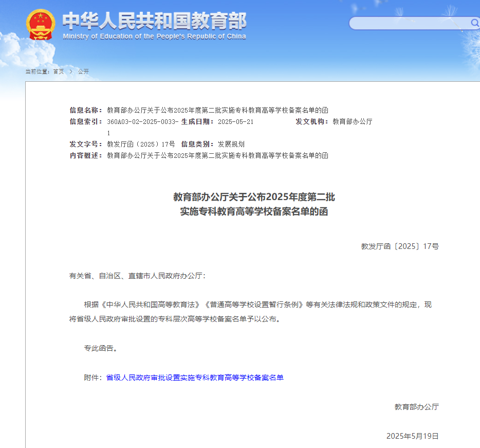The height and width of the screenshot is (448, 480).
Task: Click the paragraph beginning 根据《中华人民共和国高等教育法》
Action: click(250, 312)
